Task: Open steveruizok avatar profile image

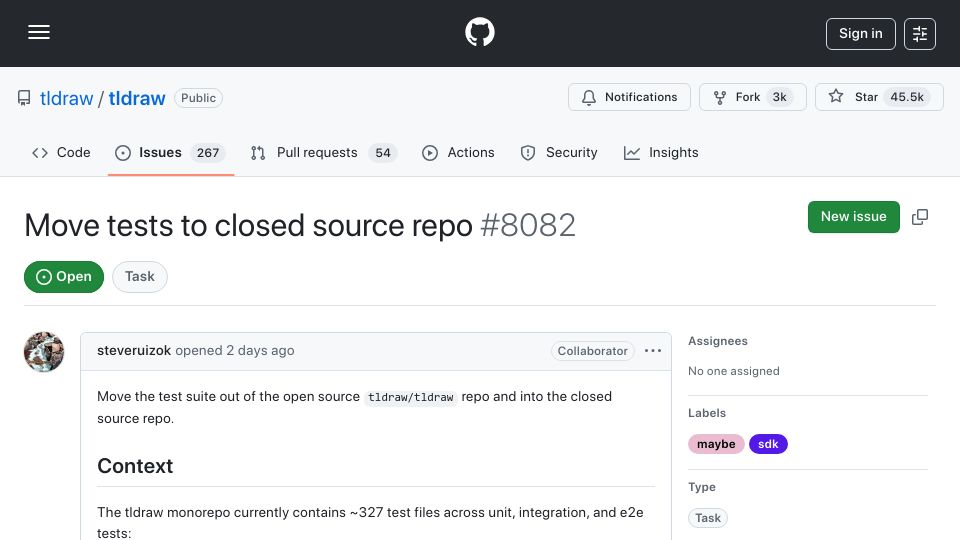Action: (x=44, y=352)
